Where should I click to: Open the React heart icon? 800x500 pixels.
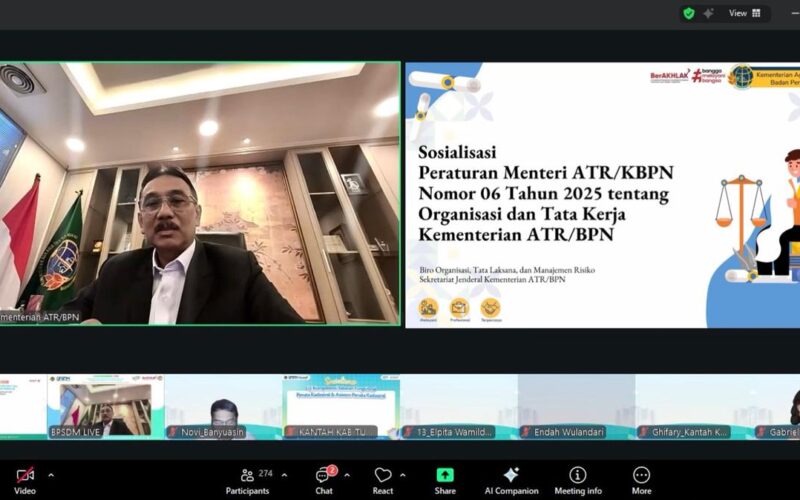pos(383,475)
